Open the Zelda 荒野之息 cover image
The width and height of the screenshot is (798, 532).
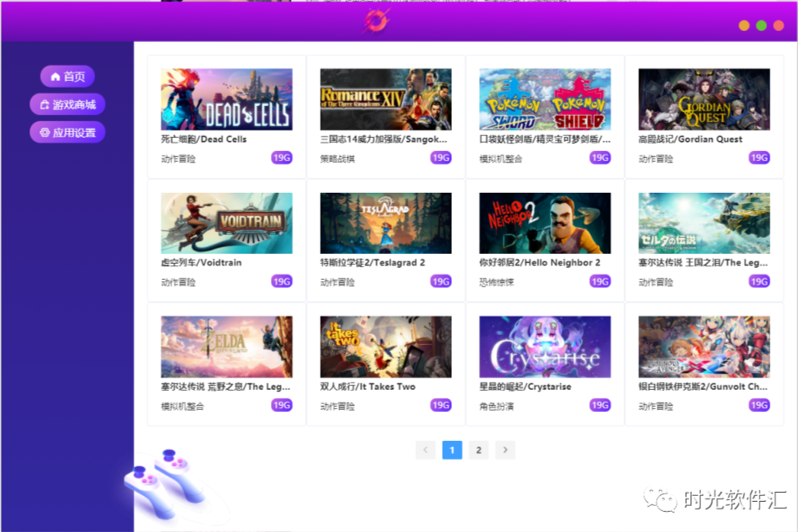226,347
